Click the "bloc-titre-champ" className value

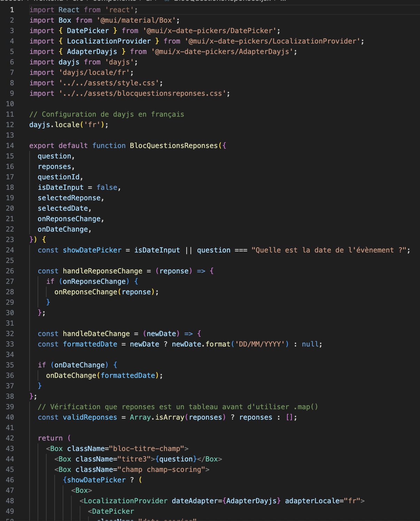click(146, 449)
